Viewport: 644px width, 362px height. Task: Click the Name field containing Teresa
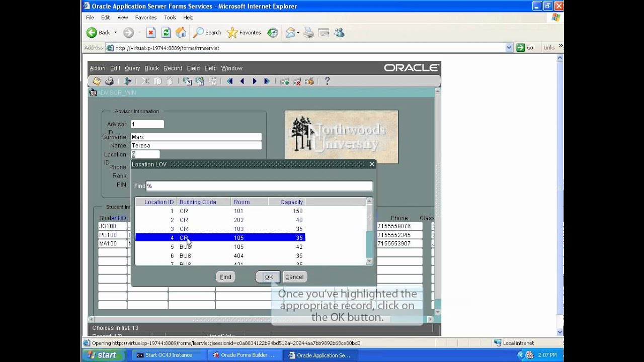coord(196,145)
